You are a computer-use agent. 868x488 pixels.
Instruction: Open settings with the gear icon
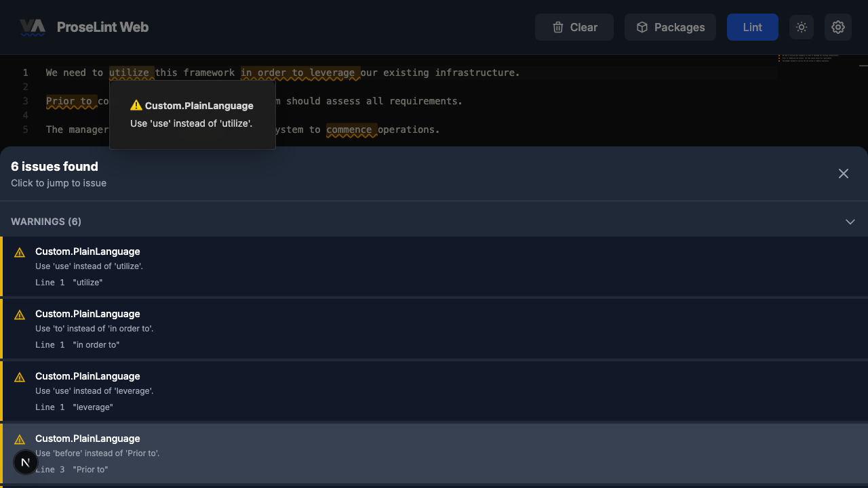838,27
